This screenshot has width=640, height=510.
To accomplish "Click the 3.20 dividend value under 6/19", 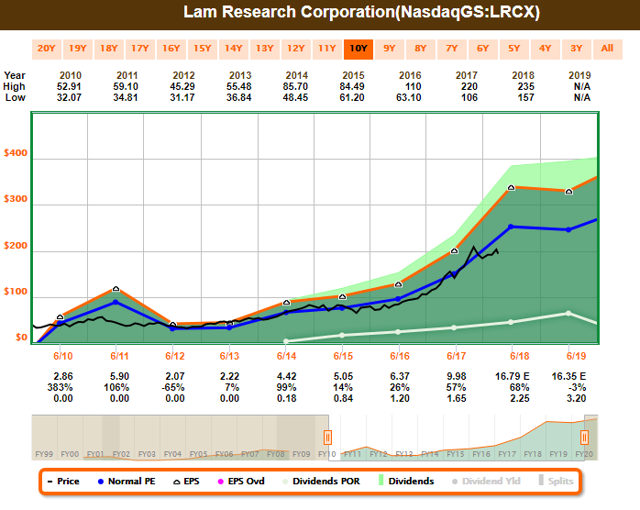I will coord(576,398).
